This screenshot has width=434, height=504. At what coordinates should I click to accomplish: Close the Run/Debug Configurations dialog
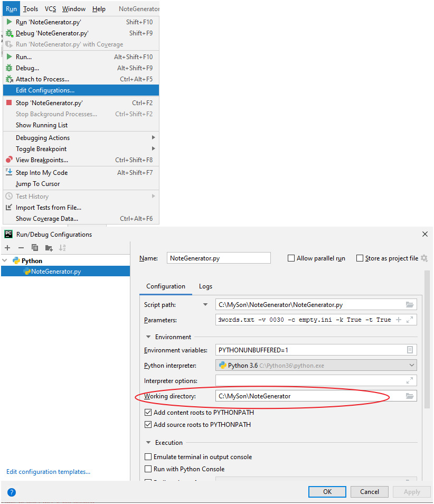(424, 234)
